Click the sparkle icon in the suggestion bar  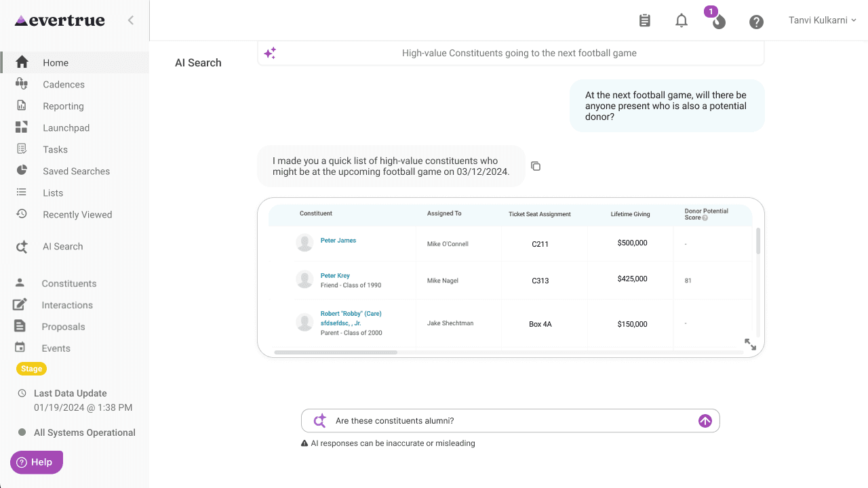pyautogui.click(x=270, y=53)
